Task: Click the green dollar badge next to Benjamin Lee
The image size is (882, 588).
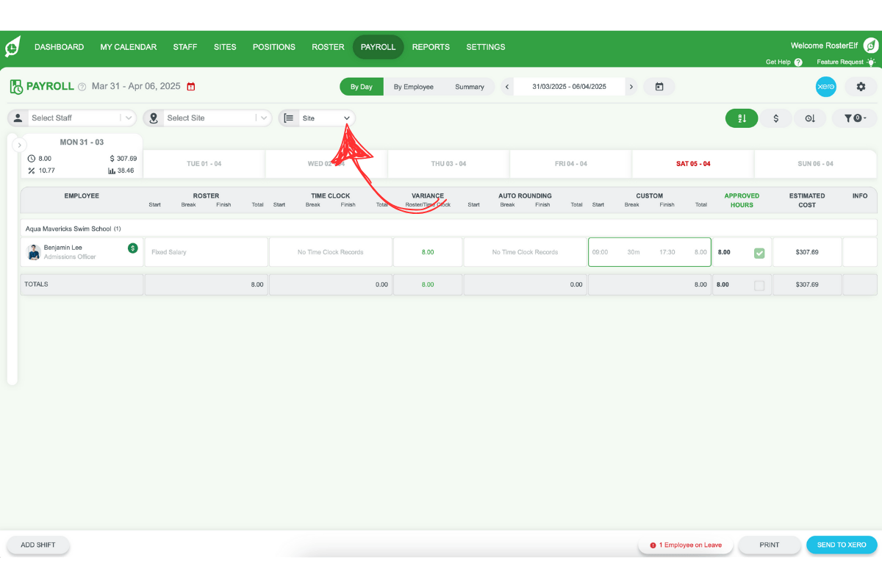Action: coord(131,248)
